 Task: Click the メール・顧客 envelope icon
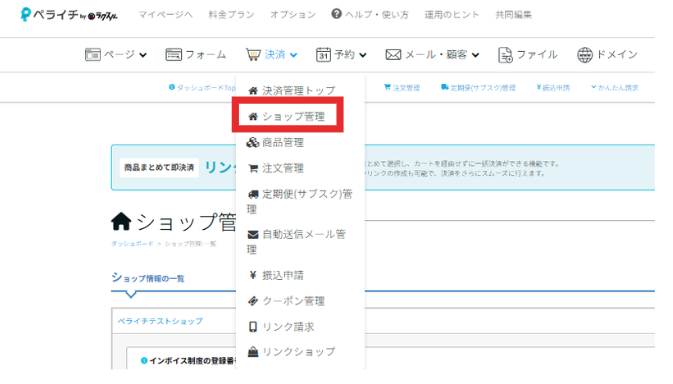393,55
